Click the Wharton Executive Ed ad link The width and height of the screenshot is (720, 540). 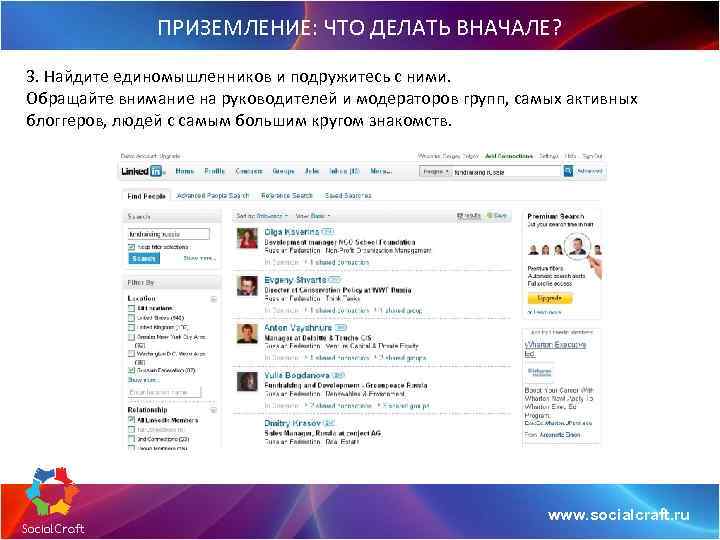pos(555,349)
